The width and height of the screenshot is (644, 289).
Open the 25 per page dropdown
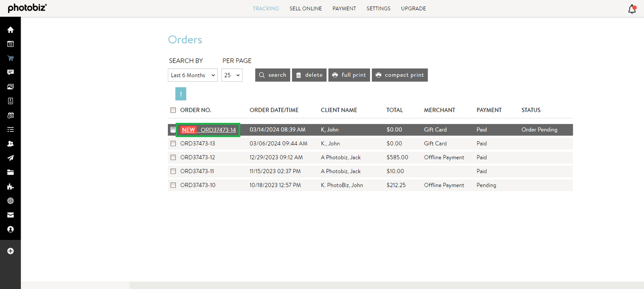click(232, 75)
